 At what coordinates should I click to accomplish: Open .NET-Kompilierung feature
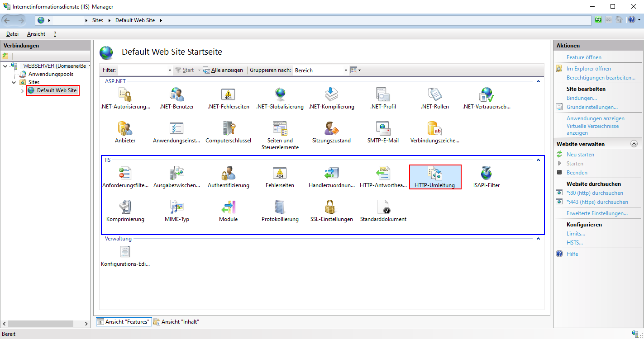click(331, 99)
